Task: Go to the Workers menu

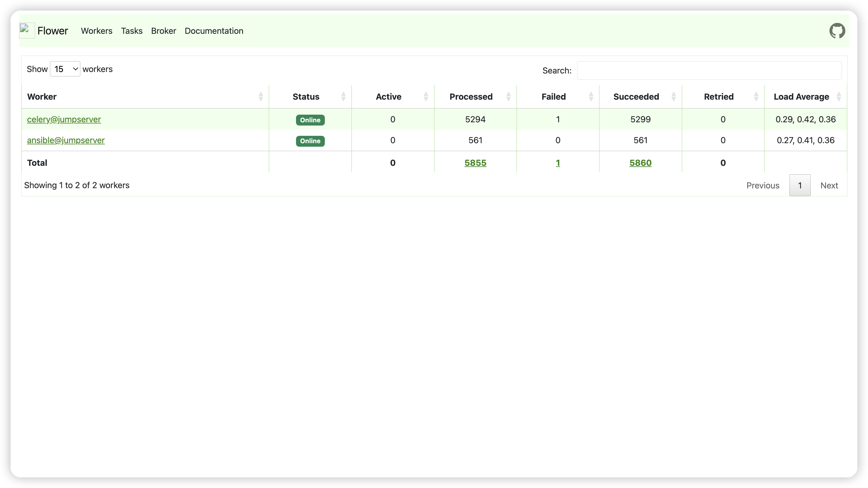Action: 97,31
